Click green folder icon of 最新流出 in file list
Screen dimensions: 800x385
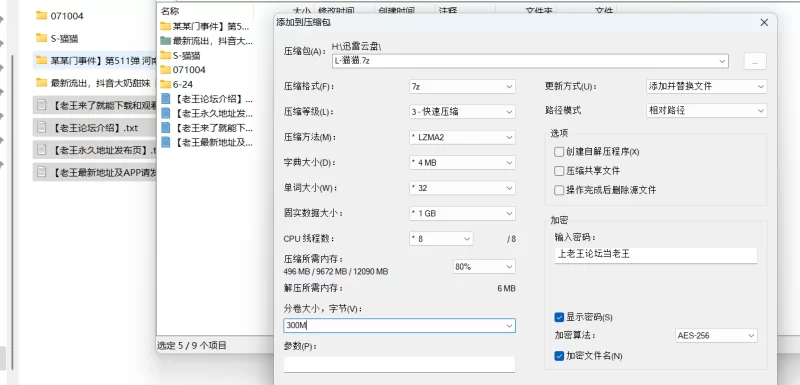[x=165, y=41]
